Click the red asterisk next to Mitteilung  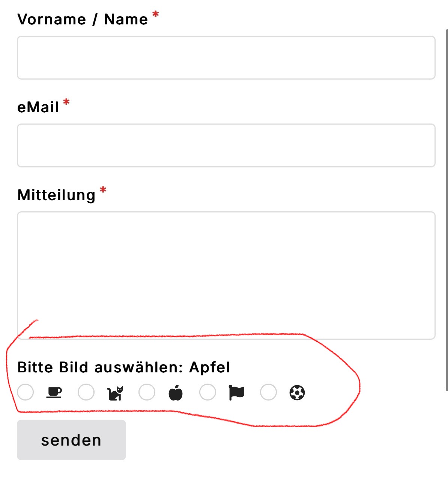[103, 191]
